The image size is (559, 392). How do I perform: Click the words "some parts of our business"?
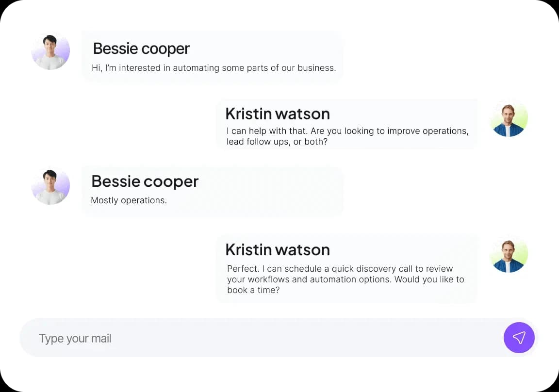point(279,68)
